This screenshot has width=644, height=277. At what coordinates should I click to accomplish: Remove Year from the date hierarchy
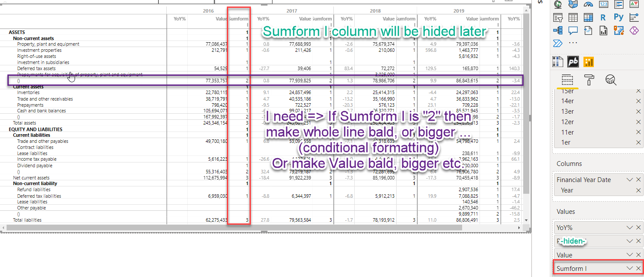pyautogui.click(x=638, y=190)
